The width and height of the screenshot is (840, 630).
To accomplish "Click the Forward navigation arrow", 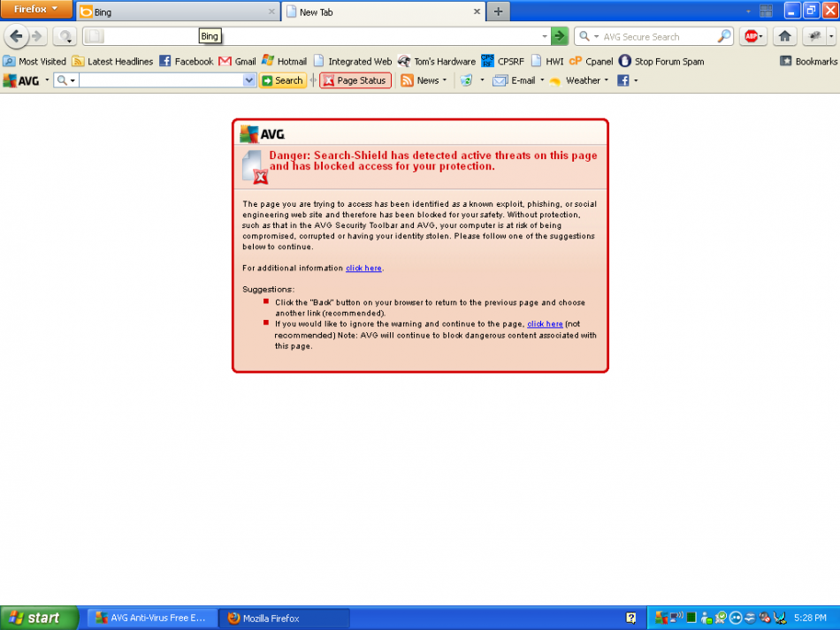I will (x=37, y=36).
